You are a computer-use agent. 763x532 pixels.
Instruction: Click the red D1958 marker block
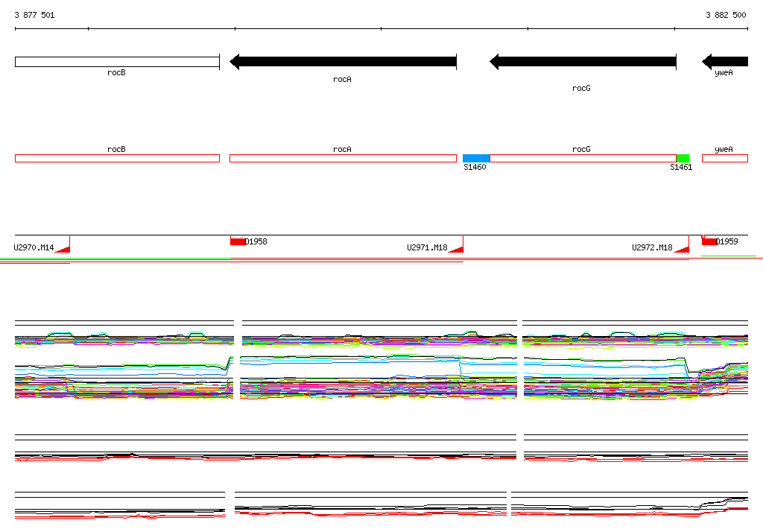point(238,241)
